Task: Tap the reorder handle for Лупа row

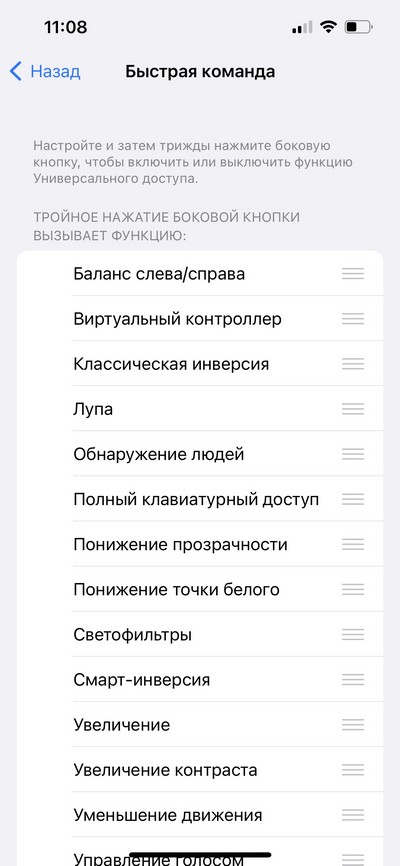Action: pyautogui.click(x=352, y=409)
